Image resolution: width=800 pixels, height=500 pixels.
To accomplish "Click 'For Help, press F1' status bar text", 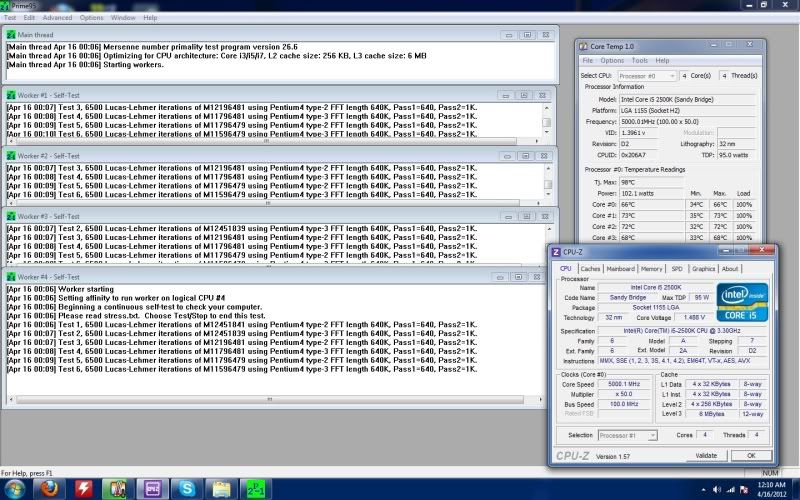I will [x=27, y=473].
